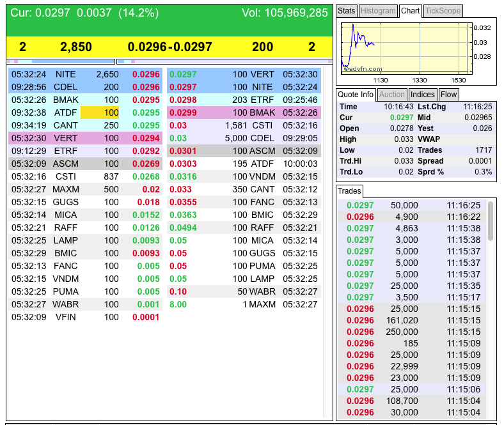
Task: Click the Mid value 0.02965
Action: tap(478, 118)
